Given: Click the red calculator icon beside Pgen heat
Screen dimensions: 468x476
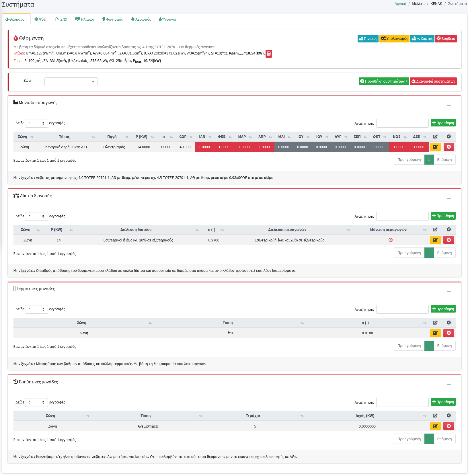Looking at the screenshot, I should point(268,54).
